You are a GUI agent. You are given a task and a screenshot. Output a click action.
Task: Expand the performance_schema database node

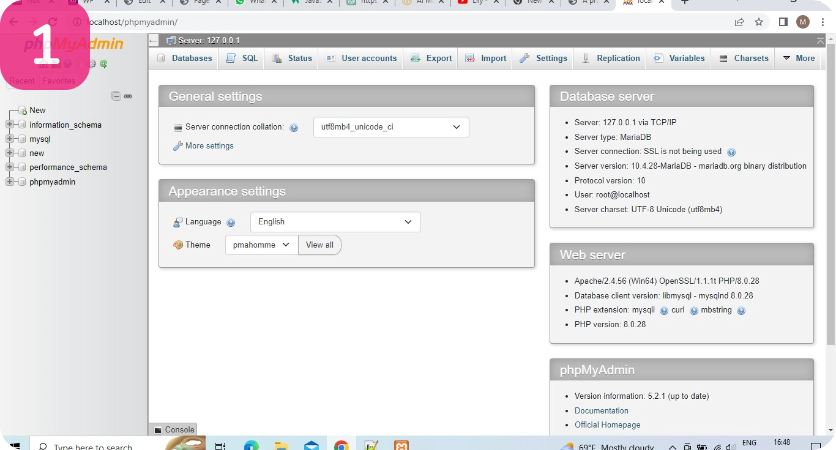point(9,167)
